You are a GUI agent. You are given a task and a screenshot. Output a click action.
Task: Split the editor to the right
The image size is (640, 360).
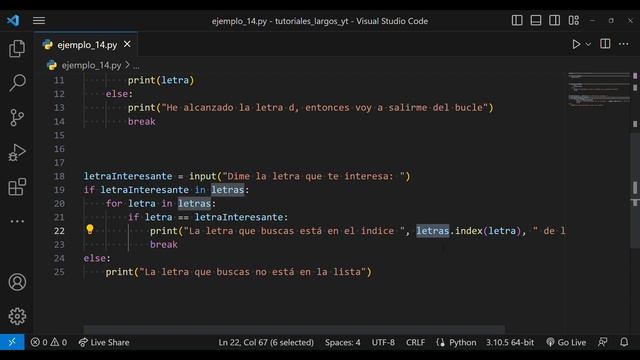point(605,44)
